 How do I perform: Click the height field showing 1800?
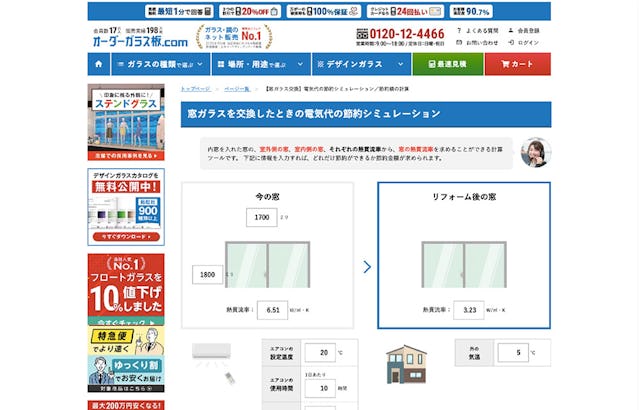coord(207,275)
